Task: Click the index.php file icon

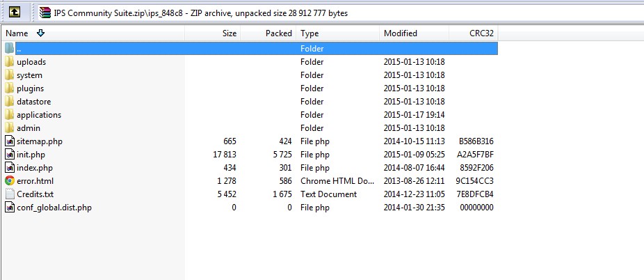Action: (10, 168)
